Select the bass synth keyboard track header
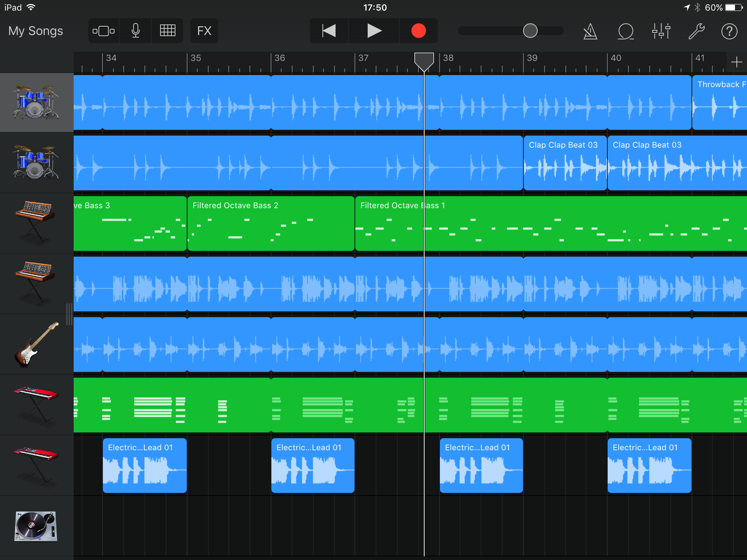The height and width of the screenshot is (560, 747). (36, 223)
